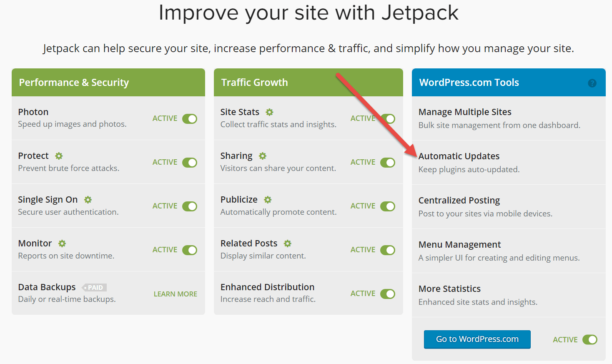Click 'Automatically promote content.' description
Image resolution: width=612 pixels, height=364 pixels.
(278, 212)
